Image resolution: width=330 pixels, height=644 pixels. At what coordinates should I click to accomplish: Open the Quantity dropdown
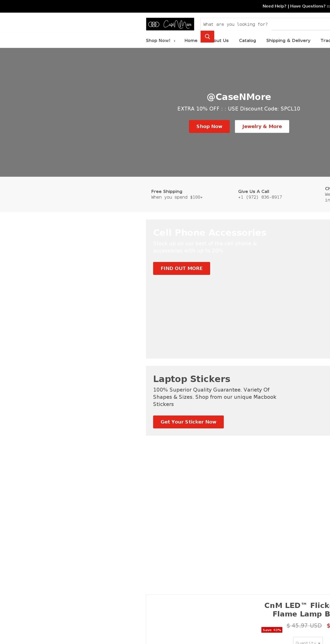pos(308,641)
